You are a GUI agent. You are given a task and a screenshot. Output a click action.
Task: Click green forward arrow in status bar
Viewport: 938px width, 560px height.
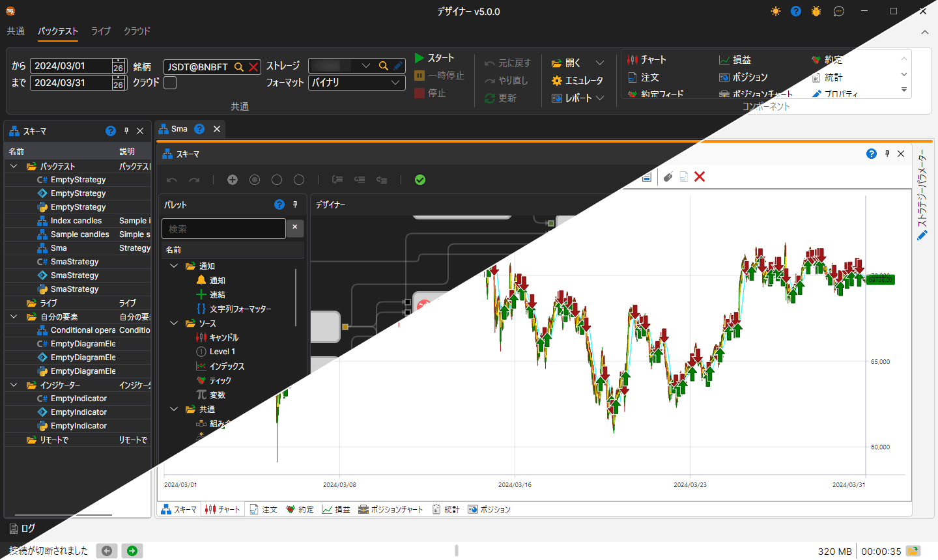[132, 551]
